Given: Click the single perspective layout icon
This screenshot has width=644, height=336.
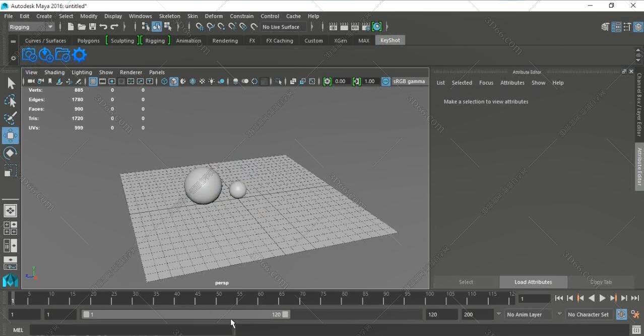Looking at the screenshot, I should coord(11,211).
